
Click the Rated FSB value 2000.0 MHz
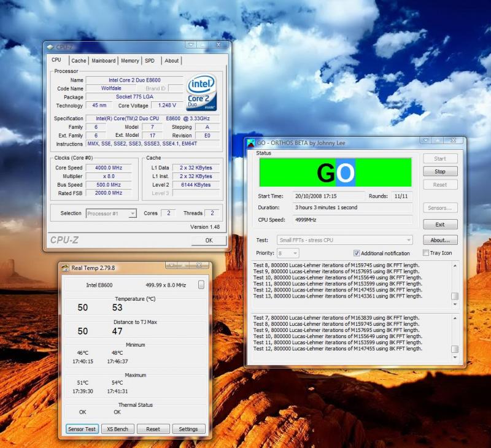[109, 193]
